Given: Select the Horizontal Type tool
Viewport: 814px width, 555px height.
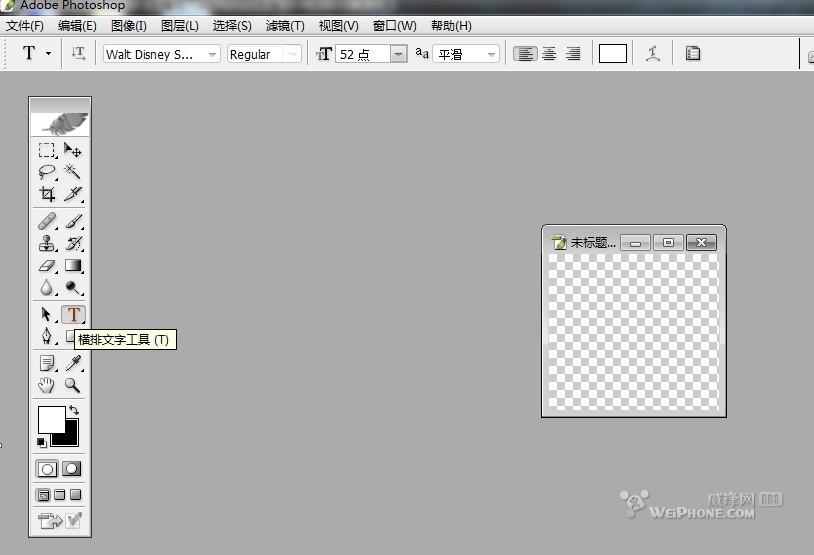Looking at the screenshot, I should pyautogui.click(x=73, y=314).
